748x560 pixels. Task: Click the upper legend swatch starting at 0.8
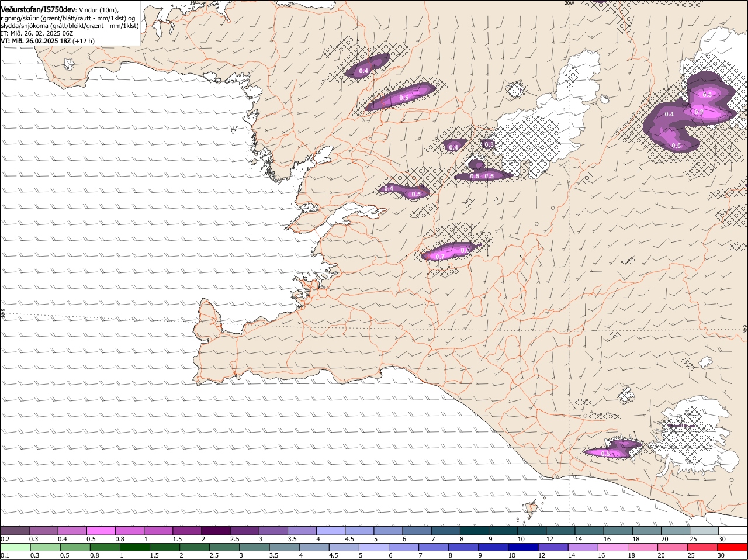click(130, 530)
